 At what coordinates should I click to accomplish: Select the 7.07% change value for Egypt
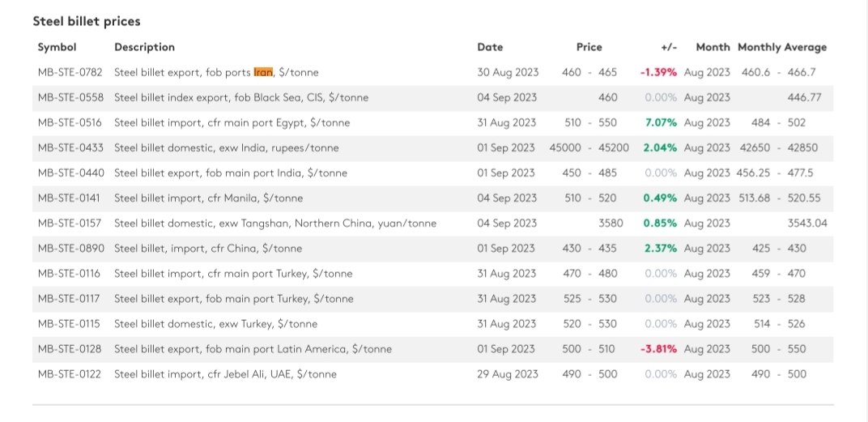click(x=661, y=122)
